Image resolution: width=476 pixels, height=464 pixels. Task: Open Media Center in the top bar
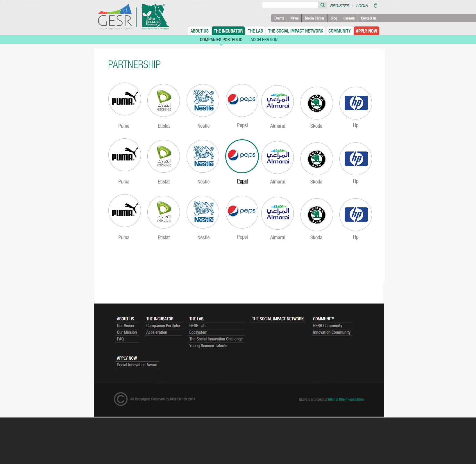(x=314, y=18)
